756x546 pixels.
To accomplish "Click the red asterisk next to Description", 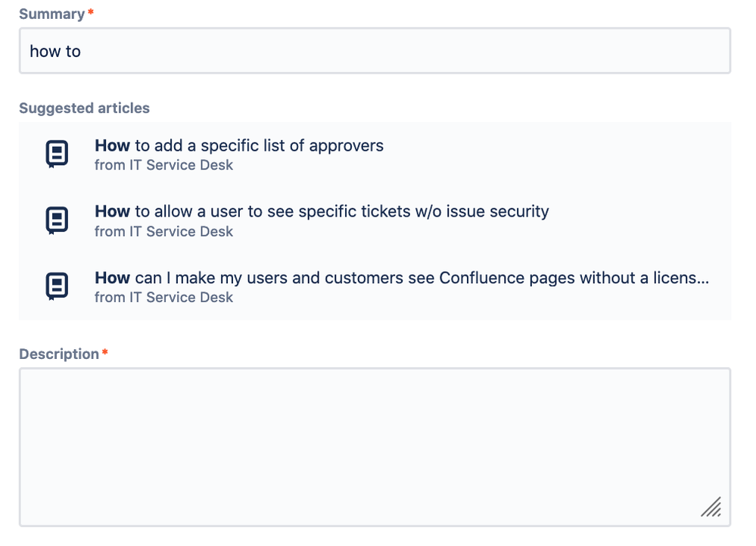I will click(105, 353).
